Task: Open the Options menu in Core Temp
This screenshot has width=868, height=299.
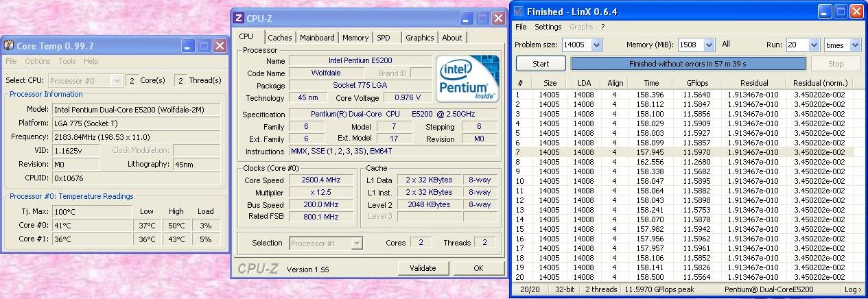Action: 38,62
